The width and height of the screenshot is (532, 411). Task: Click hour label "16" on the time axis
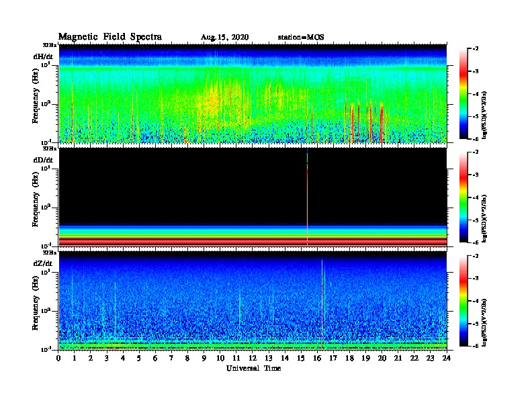(x=317, y=358)
